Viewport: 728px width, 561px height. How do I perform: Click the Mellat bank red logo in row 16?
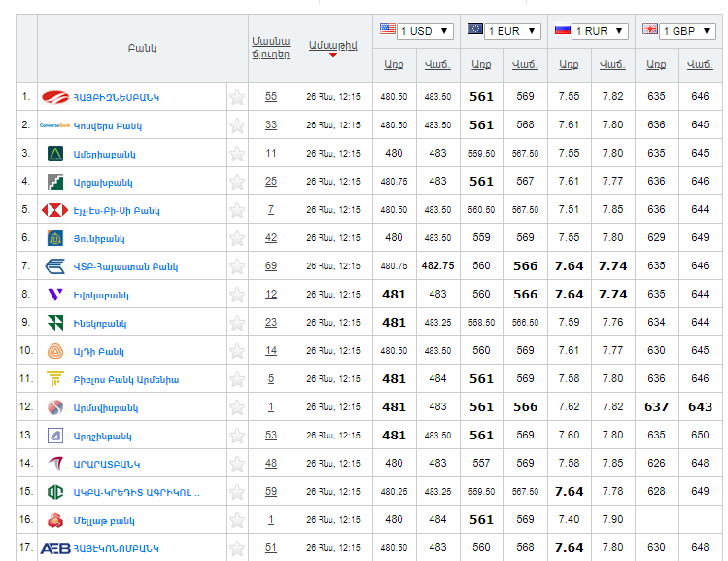55,520
